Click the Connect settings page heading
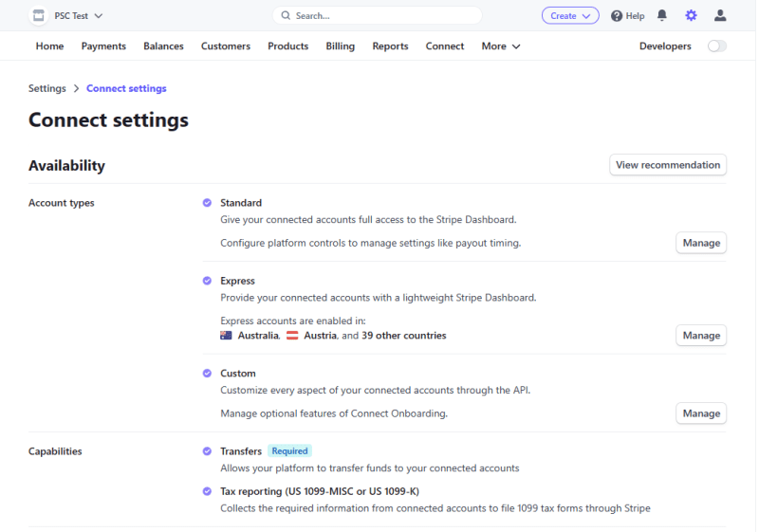The width and height of the screenshot is (759, 532). point(108,119)
